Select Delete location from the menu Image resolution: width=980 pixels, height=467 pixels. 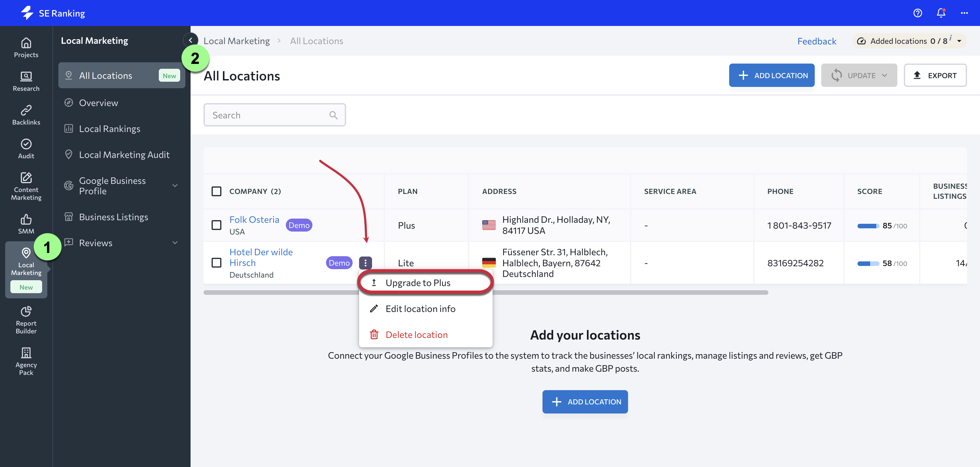[416, 335]
